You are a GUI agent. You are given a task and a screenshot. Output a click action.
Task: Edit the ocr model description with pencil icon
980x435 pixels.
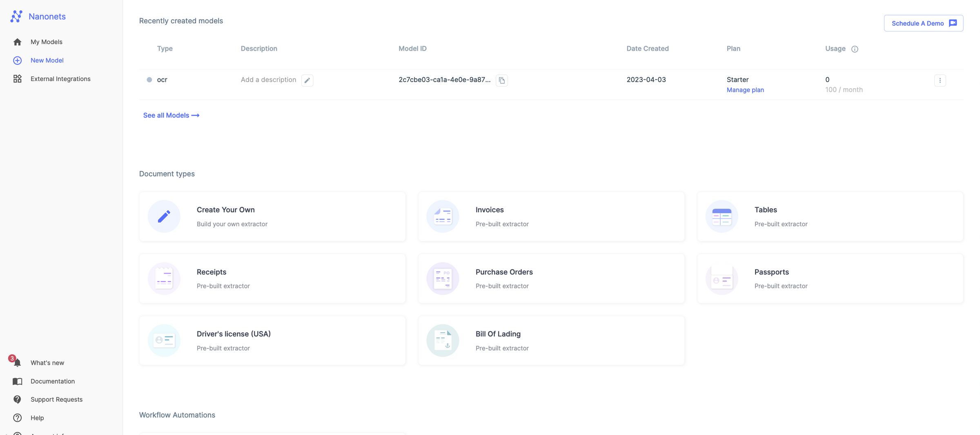[x=307, y=80]
